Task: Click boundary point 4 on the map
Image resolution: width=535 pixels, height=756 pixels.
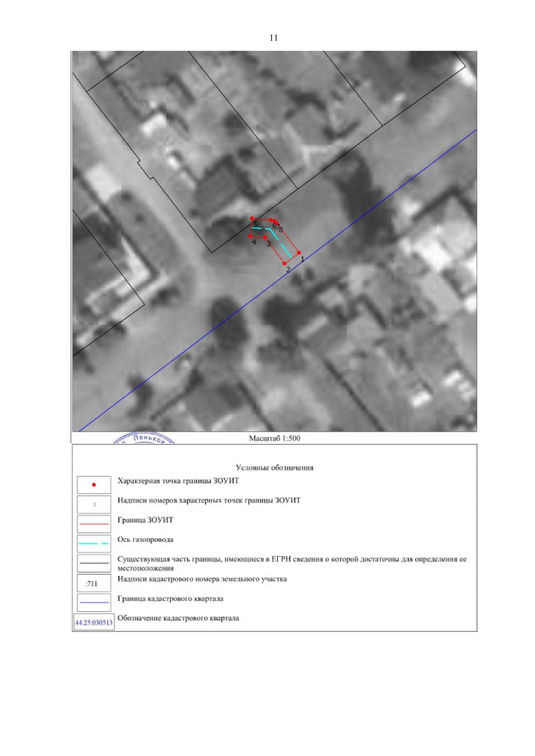Action: tap(250, 236)
